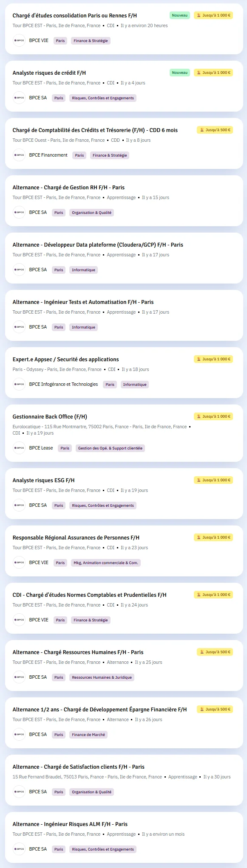
Task: Select the Informatique tag on the Ingénieur Tests card
Action: pyautogui.click(x=83, y=327)
